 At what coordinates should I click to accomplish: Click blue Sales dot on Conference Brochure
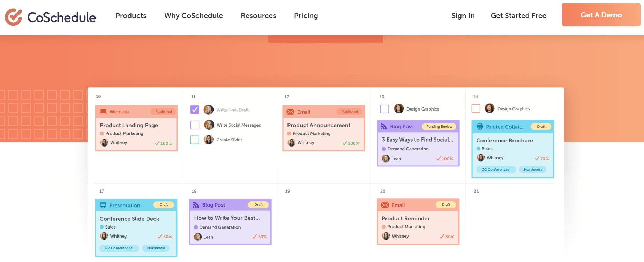coord(478,149)
